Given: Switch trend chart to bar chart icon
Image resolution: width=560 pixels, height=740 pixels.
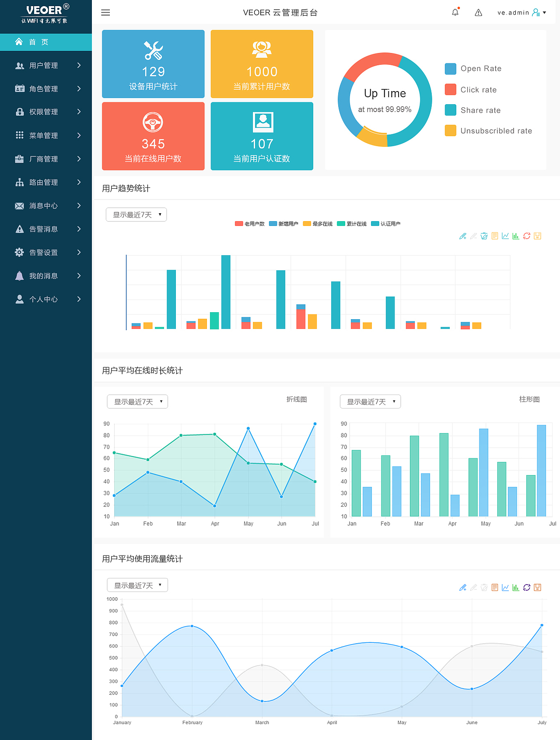Looking at the screenshot, I should coord(516,236).
